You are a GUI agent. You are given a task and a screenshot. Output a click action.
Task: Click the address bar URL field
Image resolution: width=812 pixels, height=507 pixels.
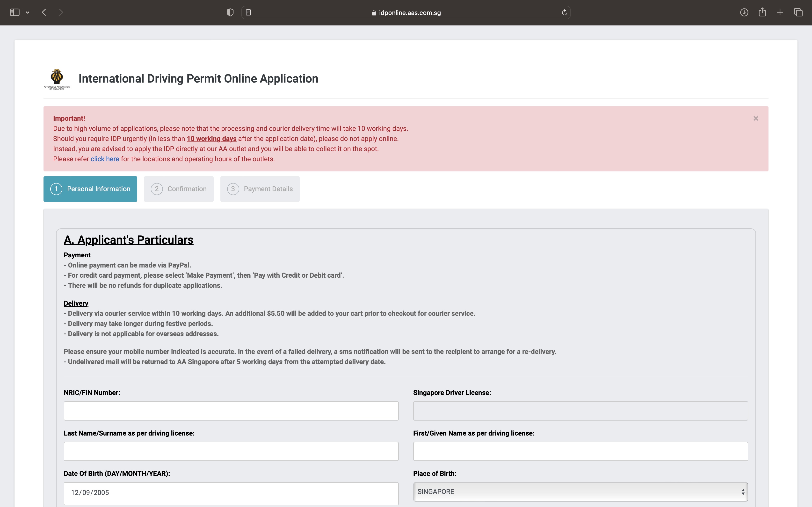406,12
